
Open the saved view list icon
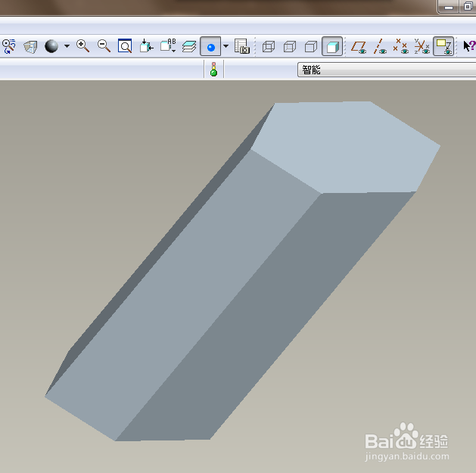(x=168, y=46)
